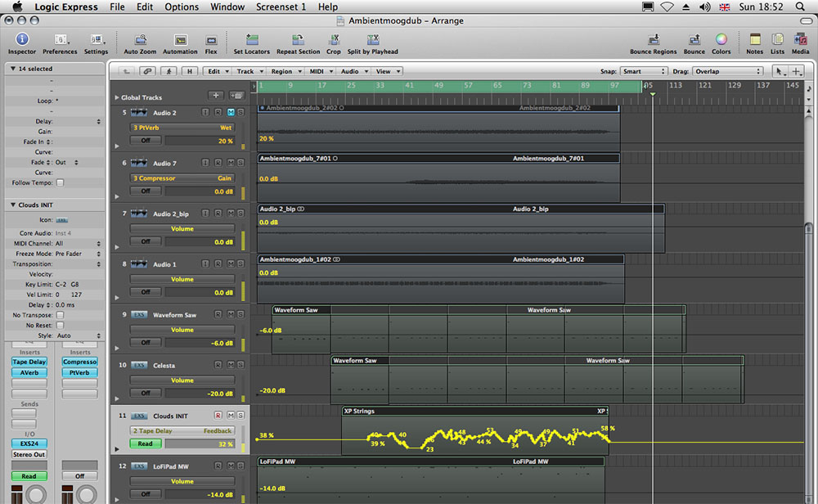Expand Global Tracks

[x=117, y=97]
